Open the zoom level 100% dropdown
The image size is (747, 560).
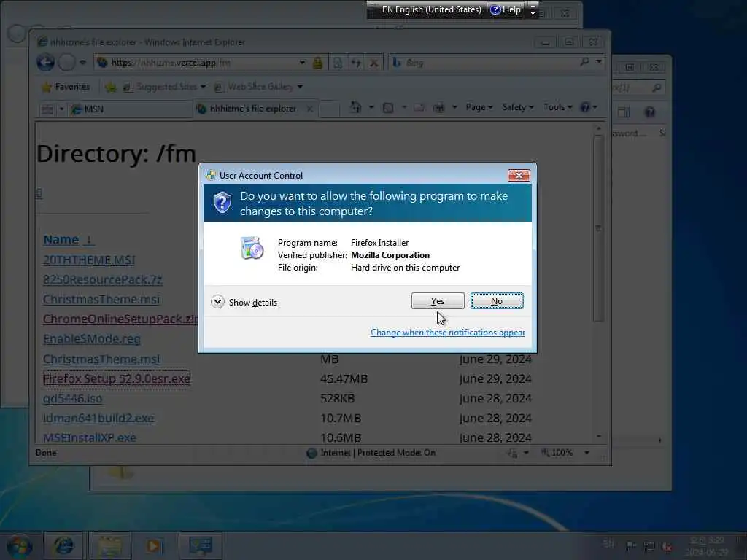pos(587,452)
